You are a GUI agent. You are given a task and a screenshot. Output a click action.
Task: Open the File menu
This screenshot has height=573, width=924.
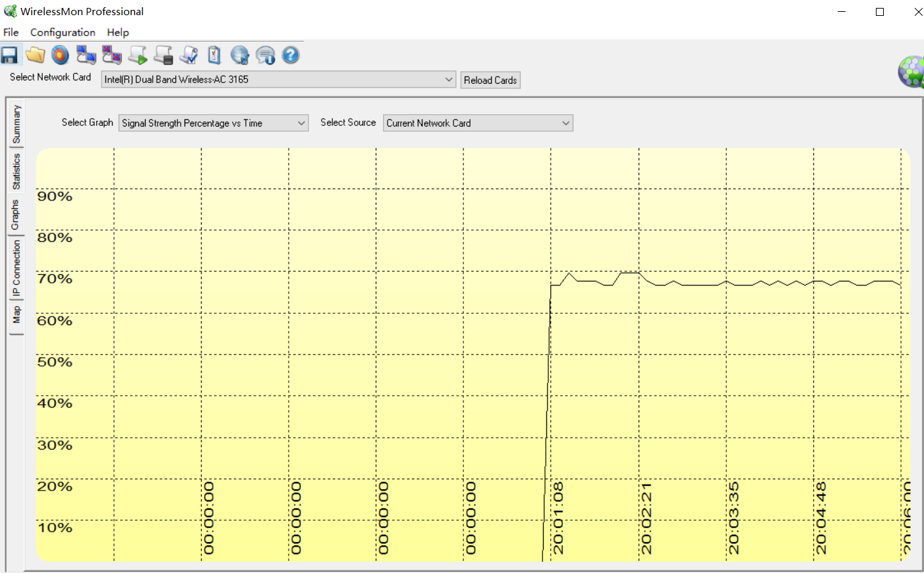tap(11, 32)
